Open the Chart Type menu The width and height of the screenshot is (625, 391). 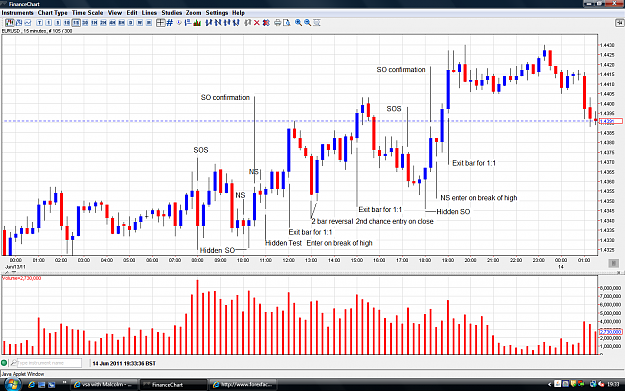(53, 13)
